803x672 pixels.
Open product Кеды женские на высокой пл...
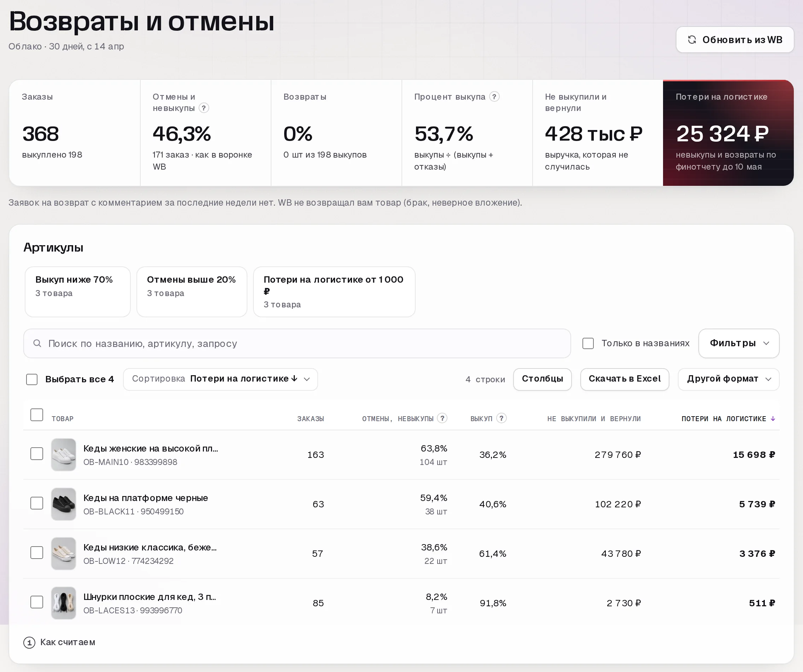151,448
